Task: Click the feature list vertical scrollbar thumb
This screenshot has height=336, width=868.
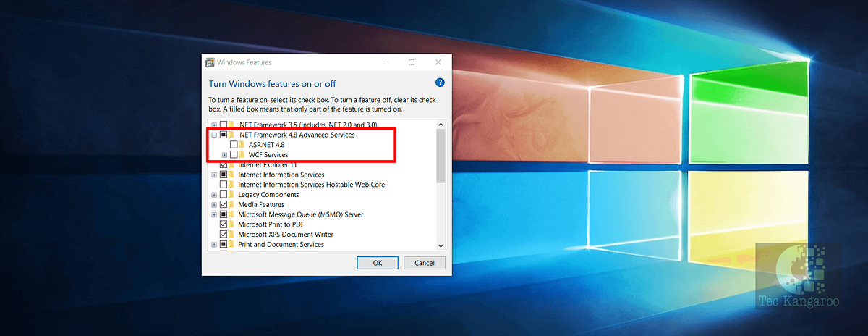Action: pyautogui.click(x=441, y=156)
